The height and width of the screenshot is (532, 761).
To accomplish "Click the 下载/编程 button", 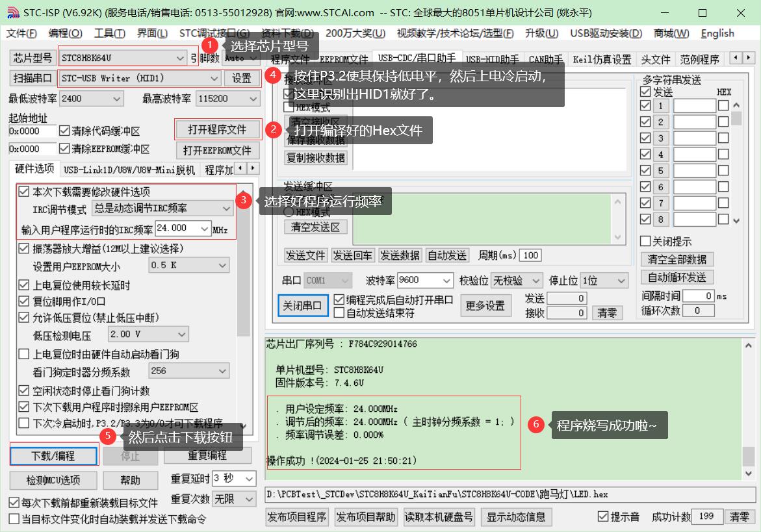I will 53,456.
